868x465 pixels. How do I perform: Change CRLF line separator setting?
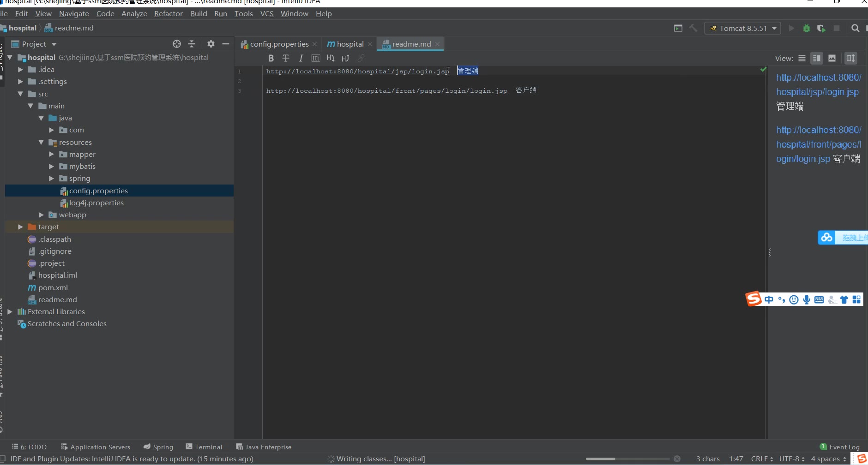(762, 459)
